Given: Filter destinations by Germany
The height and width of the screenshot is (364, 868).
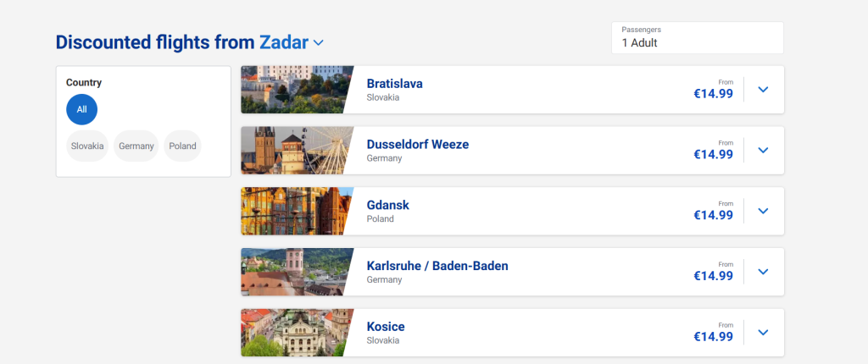Looking at the screenshot, I should pos(136,146).
